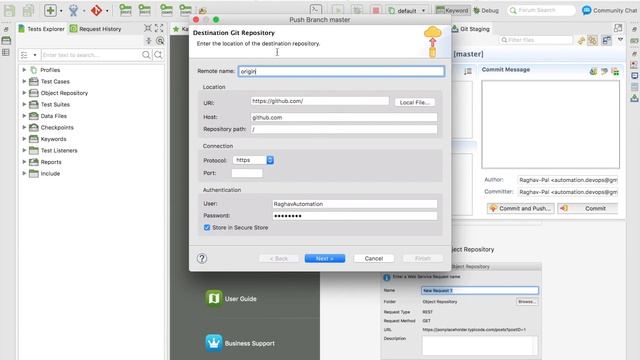Expand the Object Repository tree node
Screen dimensions: 640x360
(24, 93)
